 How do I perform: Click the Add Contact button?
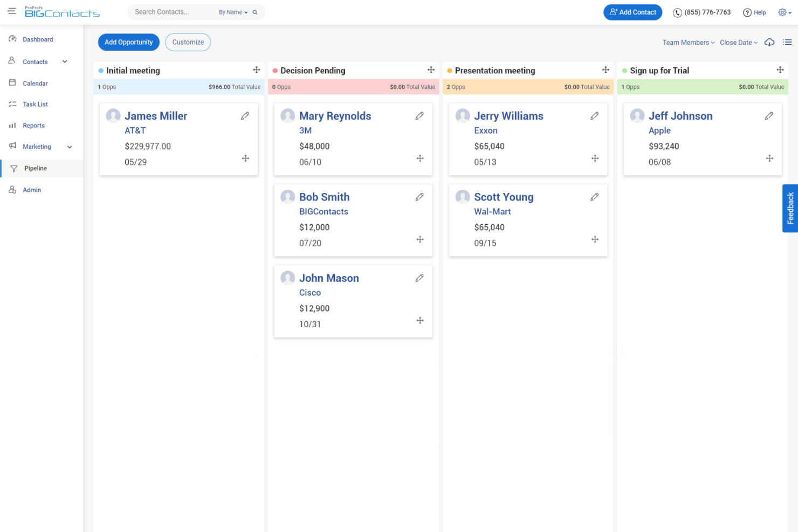coord(632,12)
